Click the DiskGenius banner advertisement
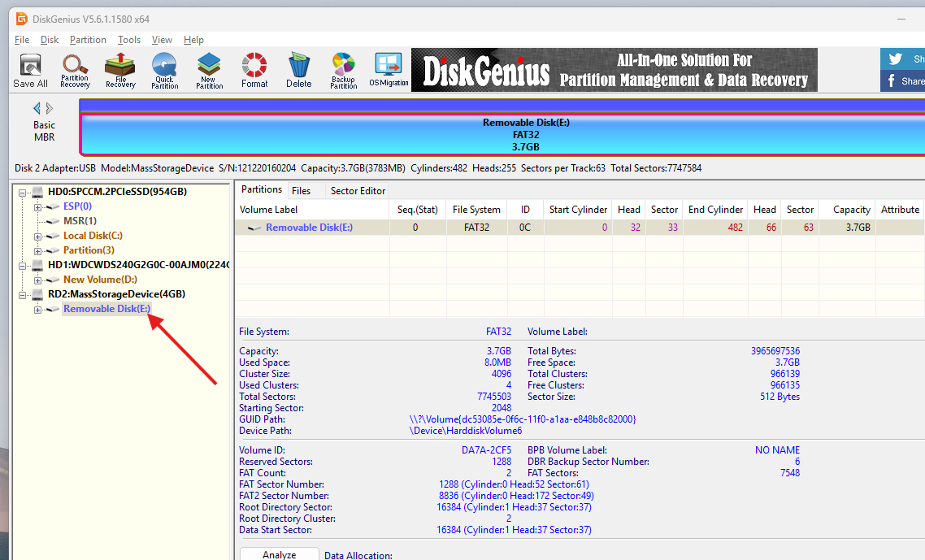925x560 pixels. point(614,70)
